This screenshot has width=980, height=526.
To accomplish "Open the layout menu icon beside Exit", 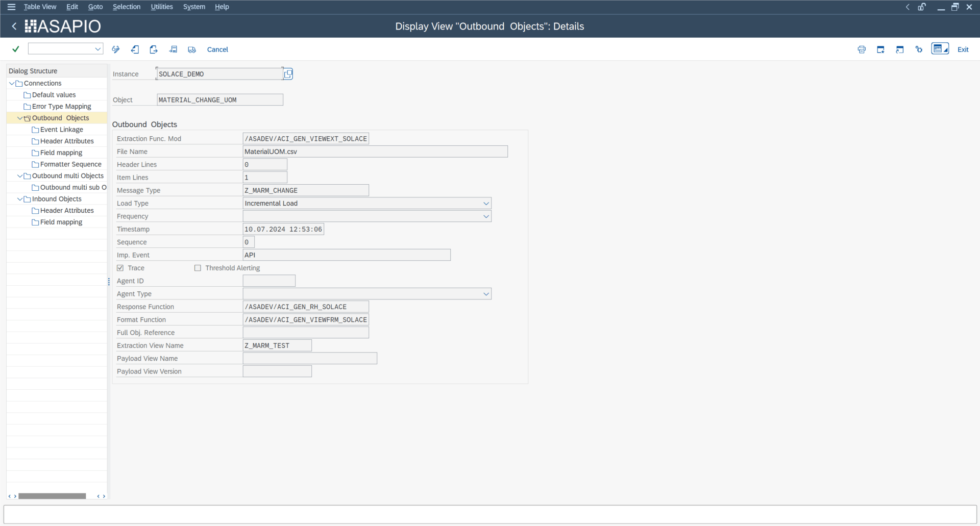I will [940, 49].
